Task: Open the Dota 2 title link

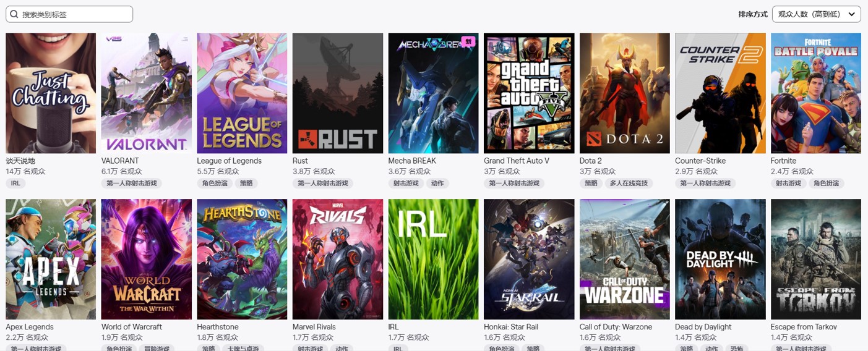Action: (x=591, y=161)
